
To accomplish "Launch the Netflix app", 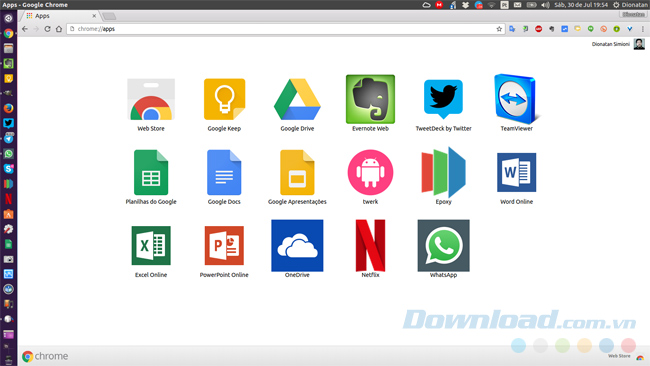I will (x=370, y=245).
